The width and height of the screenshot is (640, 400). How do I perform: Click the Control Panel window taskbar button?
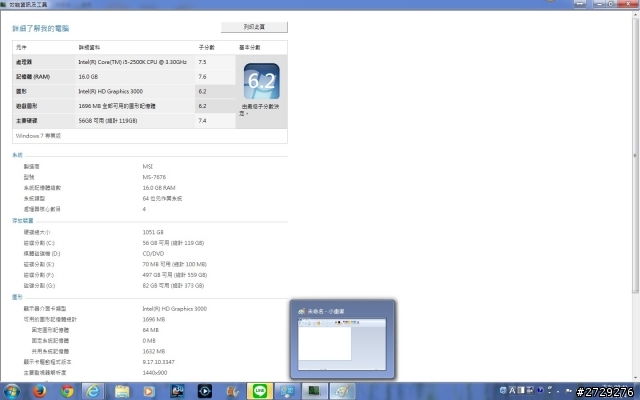click(287, 391)
